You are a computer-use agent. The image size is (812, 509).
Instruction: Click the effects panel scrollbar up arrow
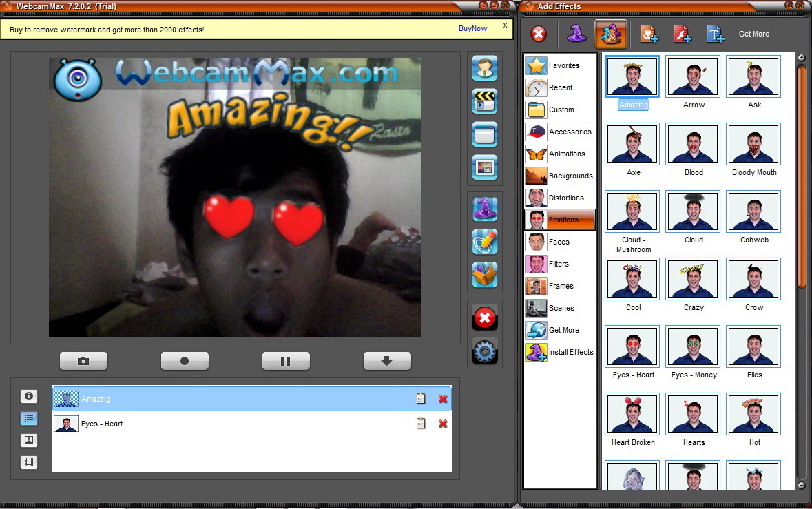click(x=802, y=57)
